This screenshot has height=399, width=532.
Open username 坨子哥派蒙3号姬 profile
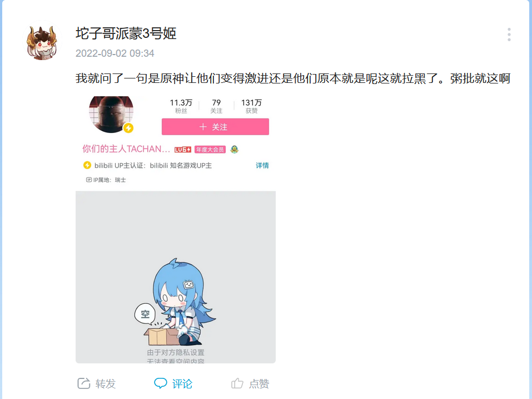pyautogui.click(x=126, y=33)
